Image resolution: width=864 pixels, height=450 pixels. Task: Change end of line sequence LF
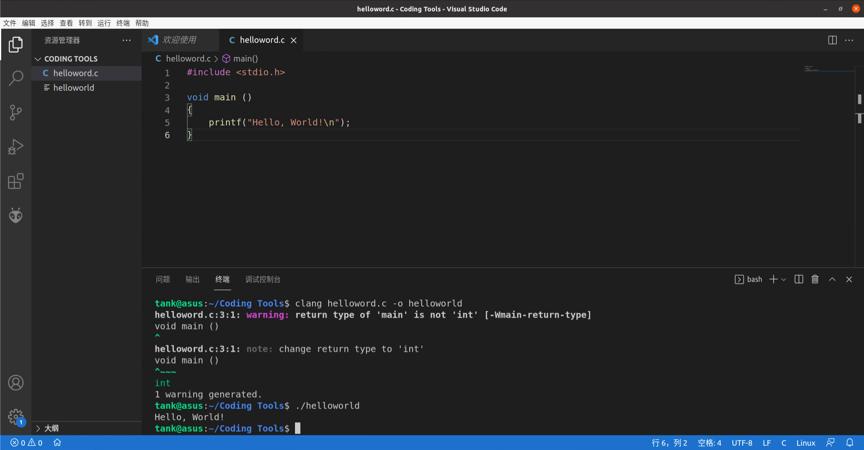tap(766, 443)
